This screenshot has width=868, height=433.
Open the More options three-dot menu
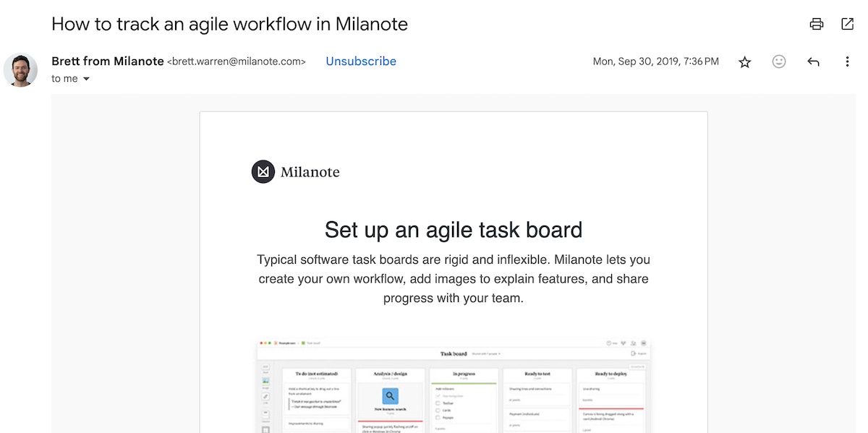pos(847,62)
